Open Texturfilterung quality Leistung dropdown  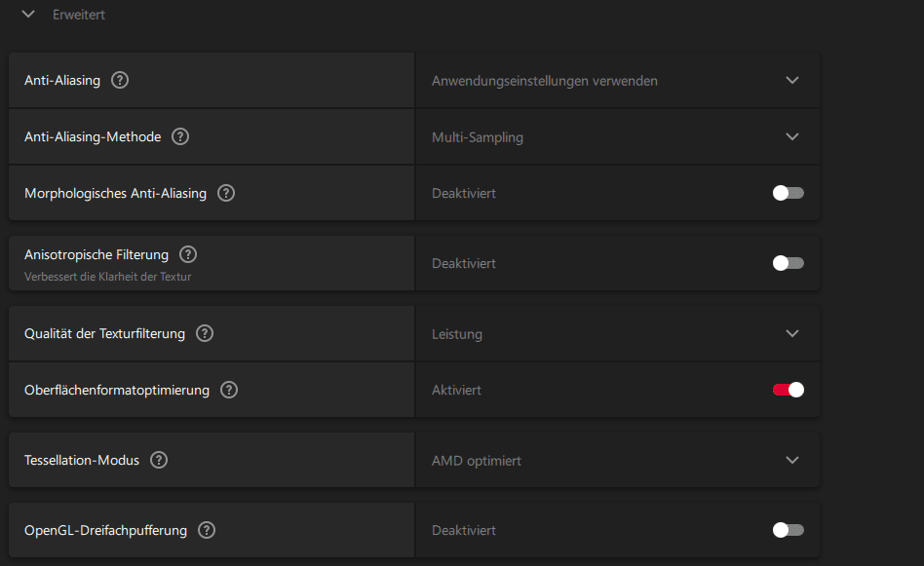tap(791, 333)
